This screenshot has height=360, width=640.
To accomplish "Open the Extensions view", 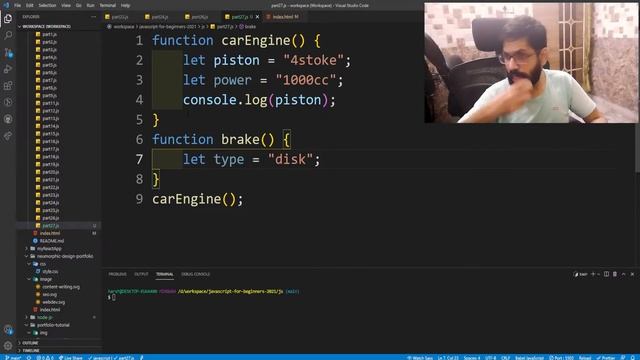I will [8, 86].
